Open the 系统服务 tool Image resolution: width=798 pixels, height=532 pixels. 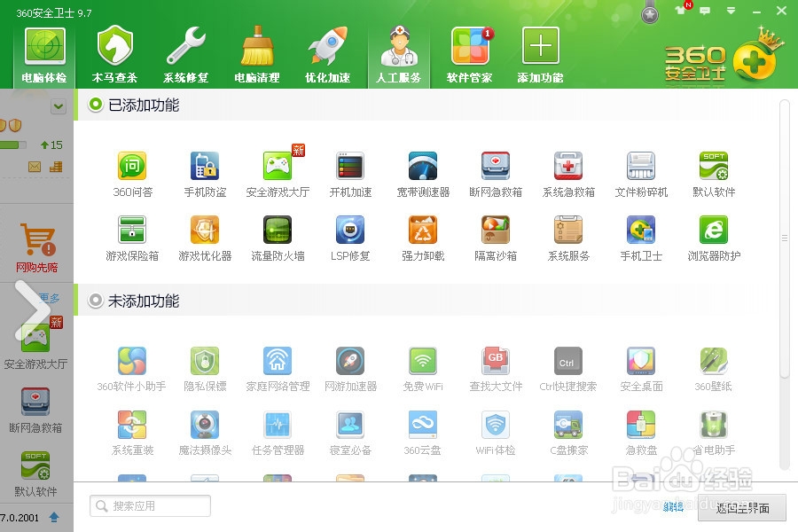(x=568, y=239)
